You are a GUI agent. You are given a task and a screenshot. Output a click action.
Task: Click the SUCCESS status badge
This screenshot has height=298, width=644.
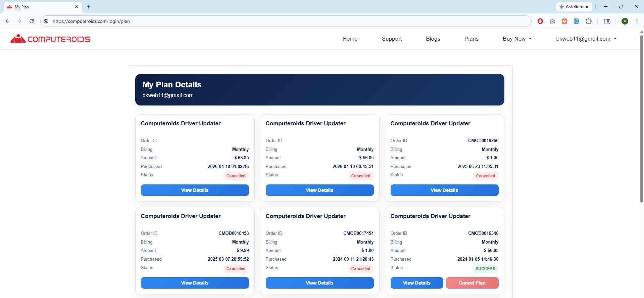[486, 269]
